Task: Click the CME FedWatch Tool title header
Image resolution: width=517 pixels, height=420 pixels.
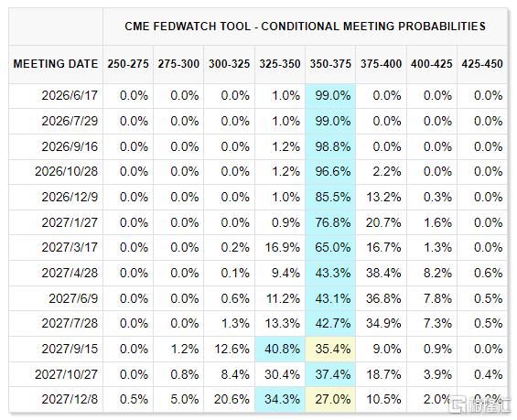Action: click(x=305, y=27)
